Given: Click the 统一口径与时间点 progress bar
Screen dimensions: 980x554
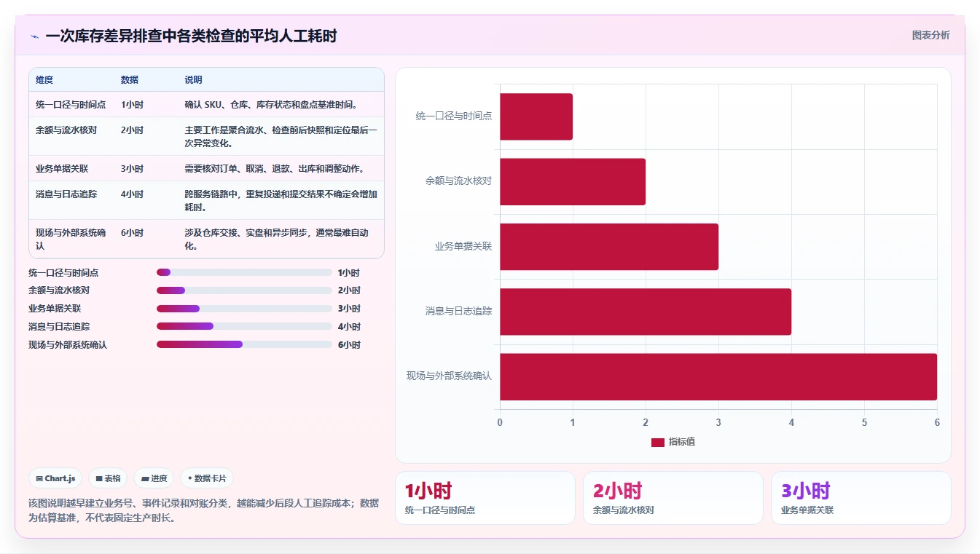Looking at the screenshot, I should [244, 272].
